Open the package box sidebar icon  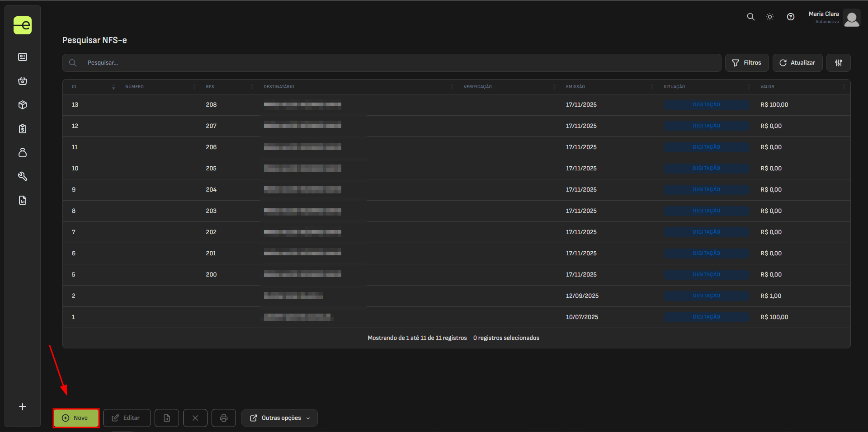[x=23, y=105]
